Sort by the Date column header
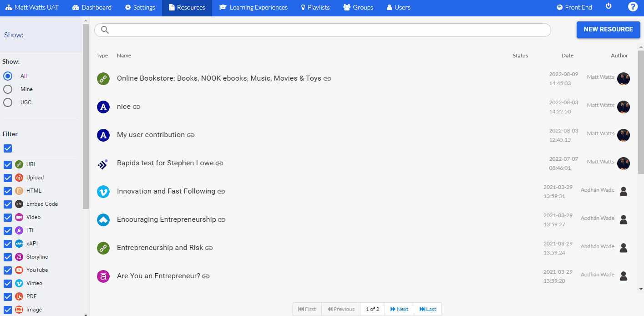644x316 pixels. click(568, 56)
